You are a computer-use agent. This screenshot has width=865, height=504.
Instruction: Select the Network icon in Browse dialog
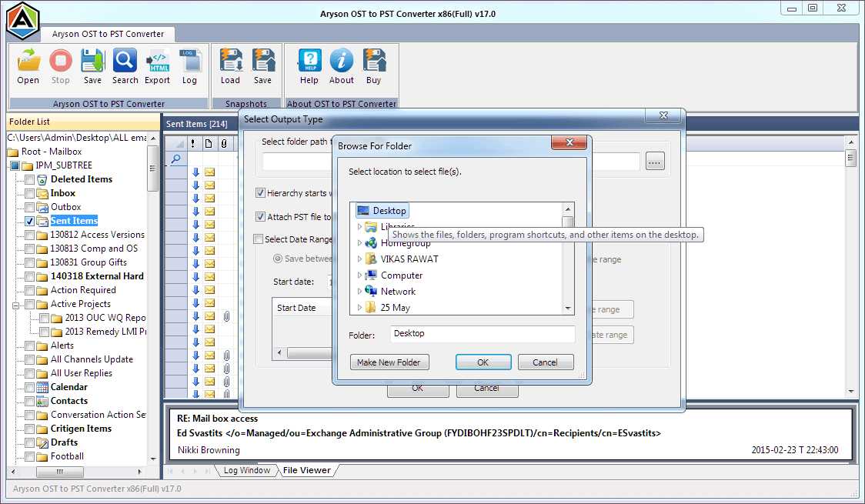pyautogui.click(x=371, y=291)
